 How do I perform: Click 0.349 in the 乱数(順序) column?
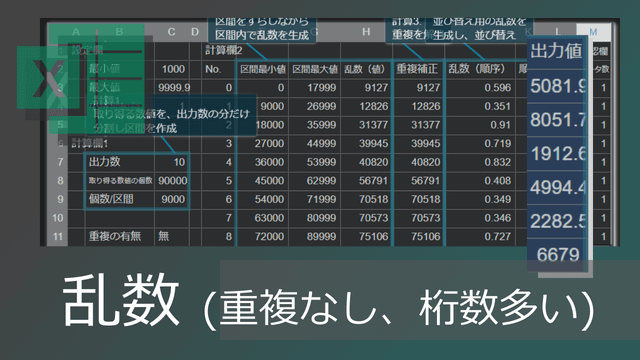tap(480, 199)
